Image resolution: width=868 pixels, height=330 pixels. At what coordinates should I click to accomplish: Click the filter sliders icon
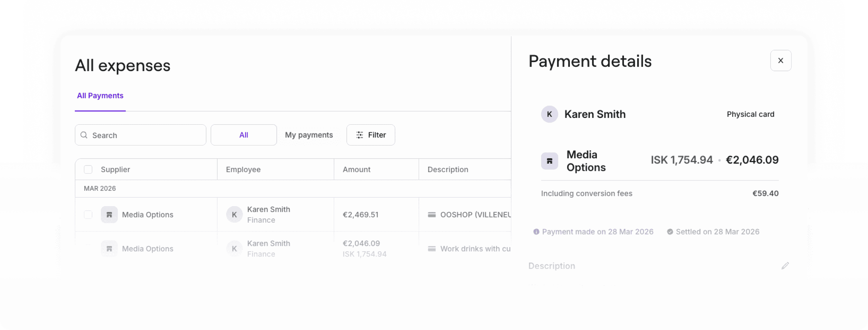[x=360, y=135]
